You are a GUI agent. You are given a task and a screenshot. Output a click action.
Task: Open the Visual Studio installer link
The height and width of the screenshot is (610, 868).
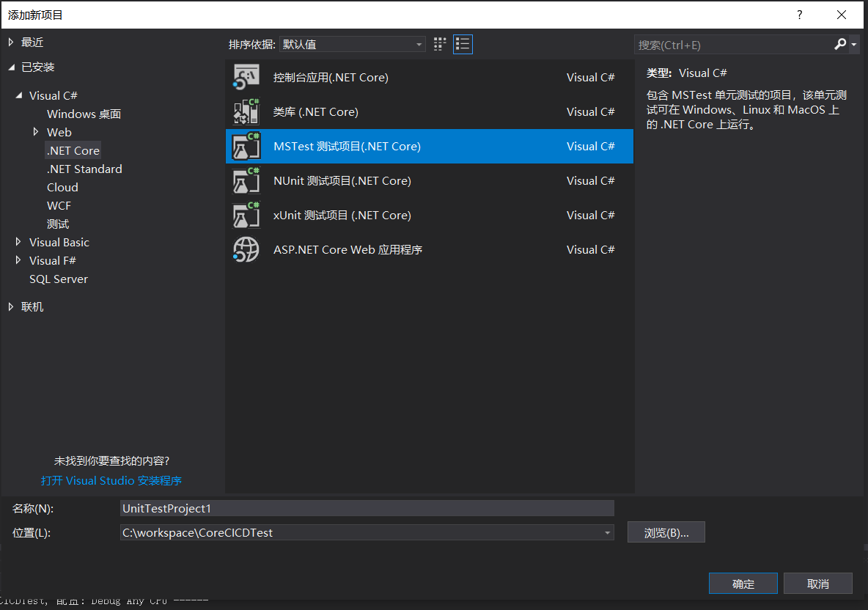click(x=111, y=481)
